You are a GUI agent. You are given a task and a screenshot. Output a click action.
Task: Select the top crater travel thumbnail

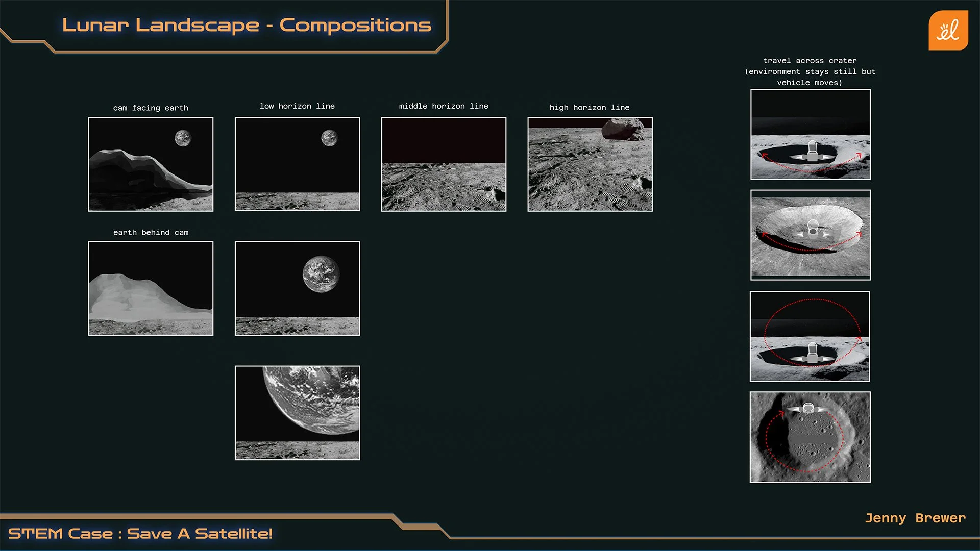810,135
